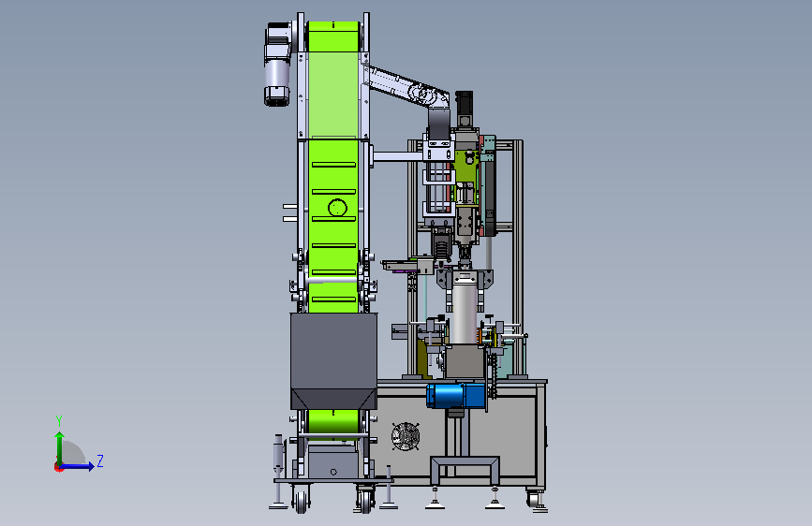Click the circular hole on green conveyor belt

pyautogui.click(x=337, y=208)
